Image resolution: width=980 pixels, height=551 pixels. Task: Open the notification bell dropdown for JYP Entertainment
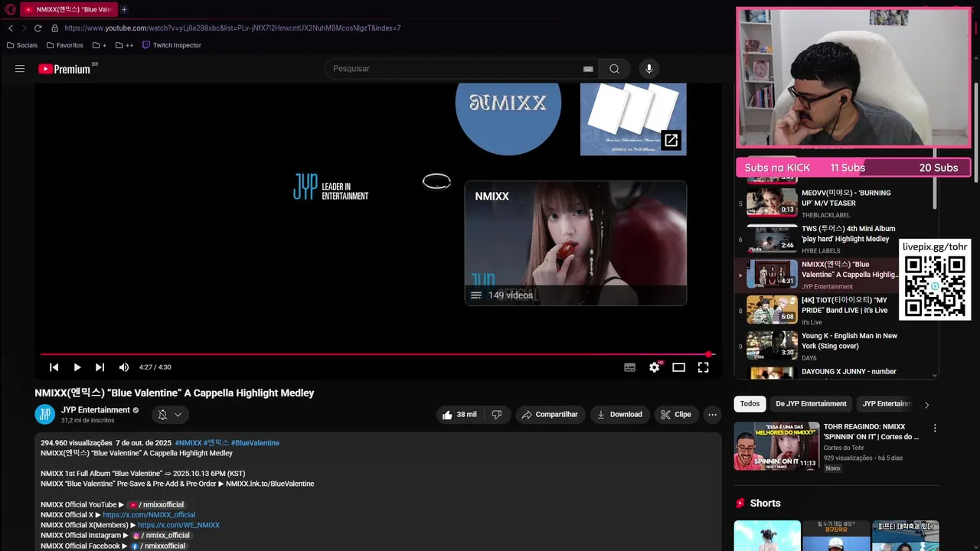tap(170, 415)
